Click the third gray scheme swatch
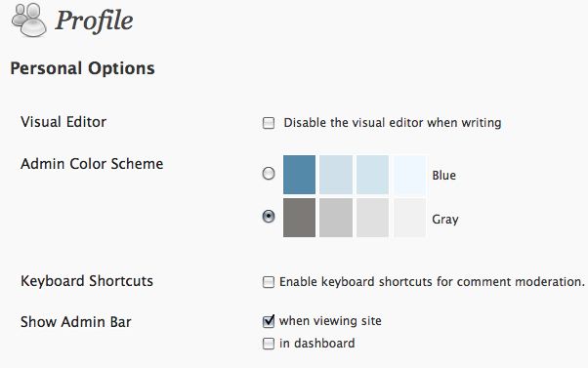 point(372,218)
